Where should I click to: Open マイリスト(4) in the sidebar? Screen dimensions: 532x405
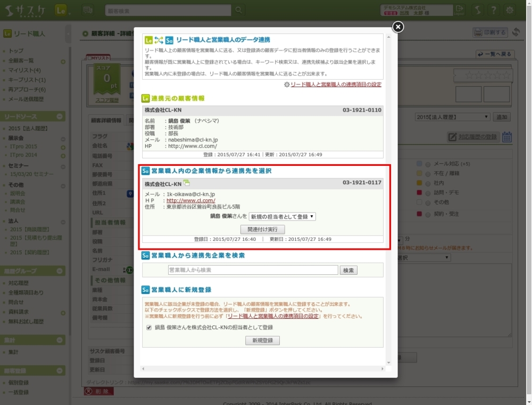point(24,70)
